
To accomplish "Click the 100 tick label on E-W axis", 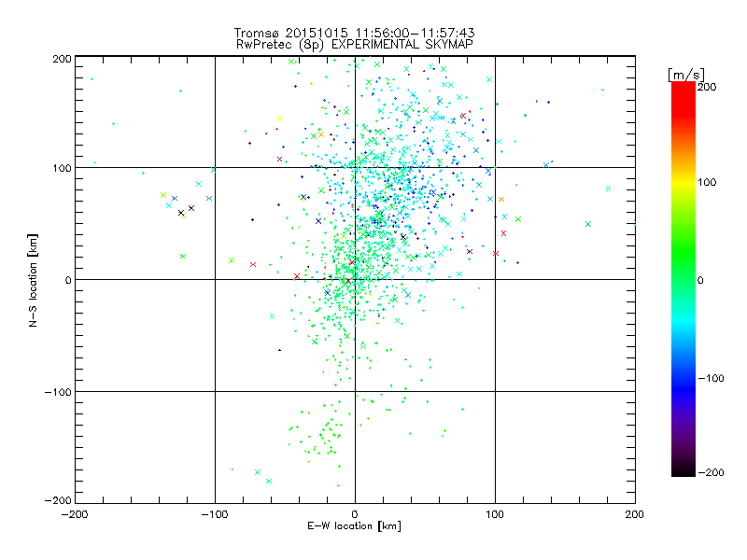I will pyautogui.click(x=495, y=514).
